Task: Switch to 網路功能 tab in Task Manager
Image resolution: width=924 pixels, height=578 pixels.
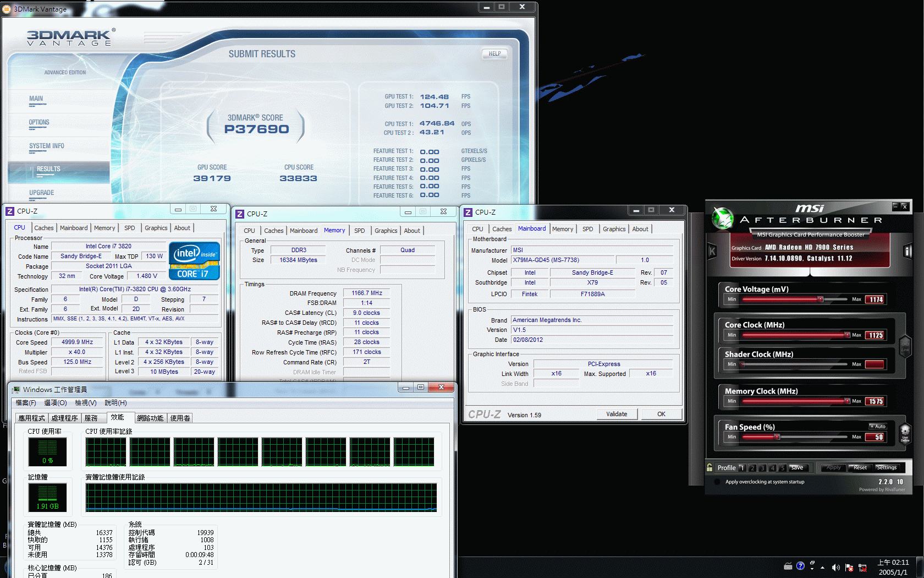Action: 150,418
